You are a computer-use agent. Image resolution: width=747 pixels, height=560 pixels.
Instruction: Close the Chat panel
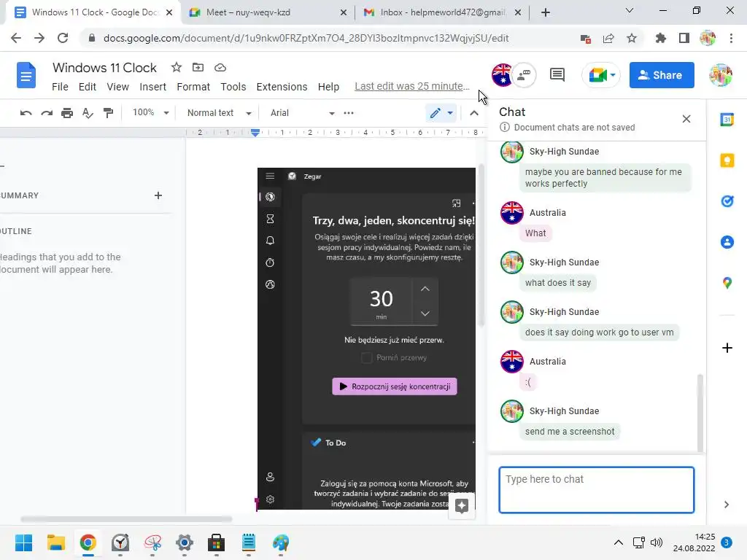686,119
